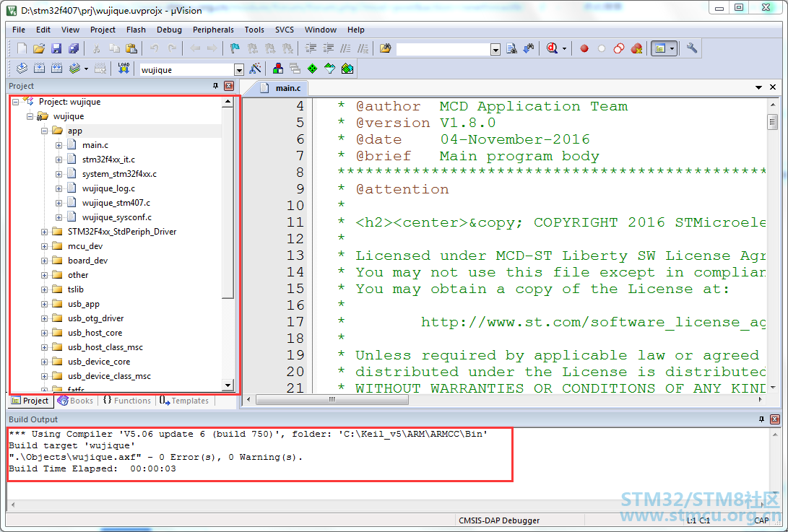Expand the main.c node in project tree
Screen dimensions: 788x532
[x=59, y=145]
